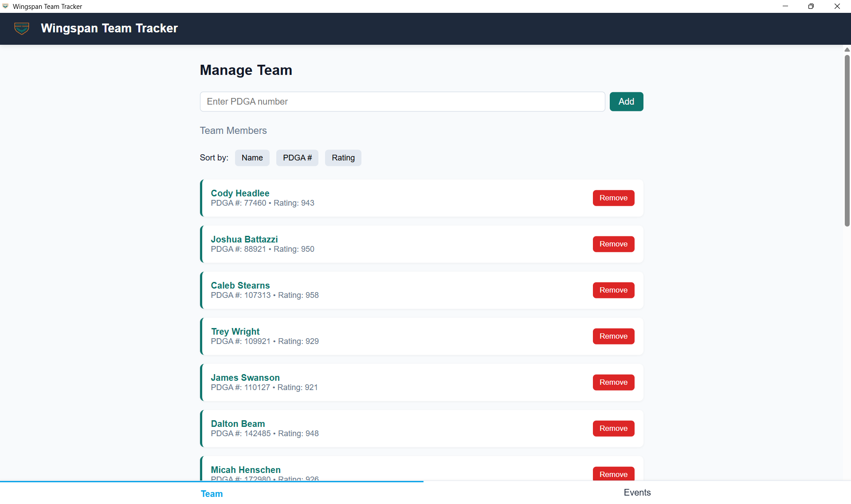Sort team members by Name
This screenshot has width=851, height=504.
pyautogui.click(x=252, y=158)
